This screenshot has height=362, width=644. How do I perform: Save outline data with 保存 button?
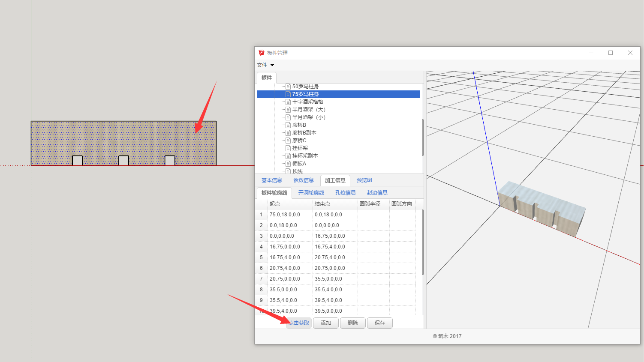[380, 323]
